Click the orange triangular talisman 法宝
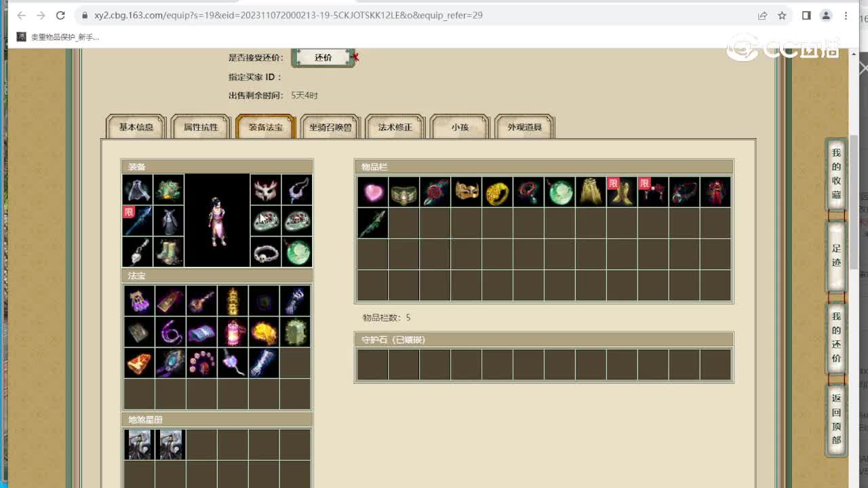This screenshot has height=488, width=868. (x=139, y=363)
